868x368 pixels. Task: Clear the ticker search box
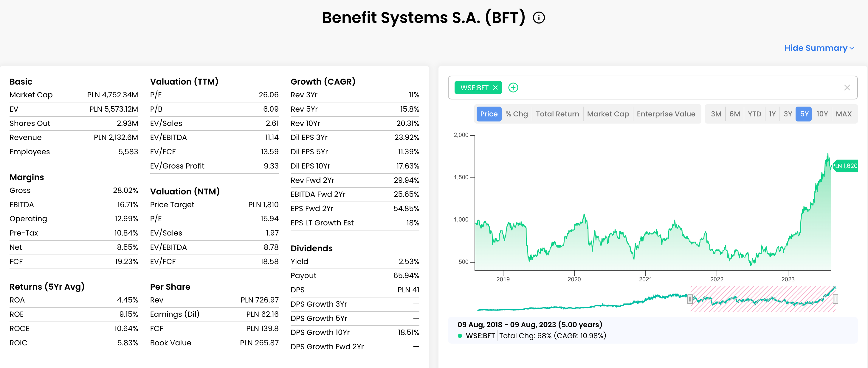click(847, 88)
